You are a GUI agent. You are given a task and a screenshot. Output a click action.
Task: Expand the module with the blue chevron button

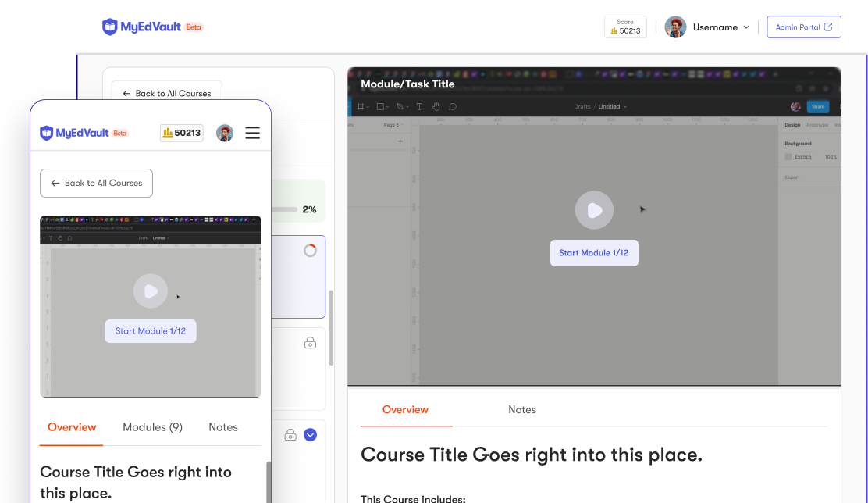(311, 435)
